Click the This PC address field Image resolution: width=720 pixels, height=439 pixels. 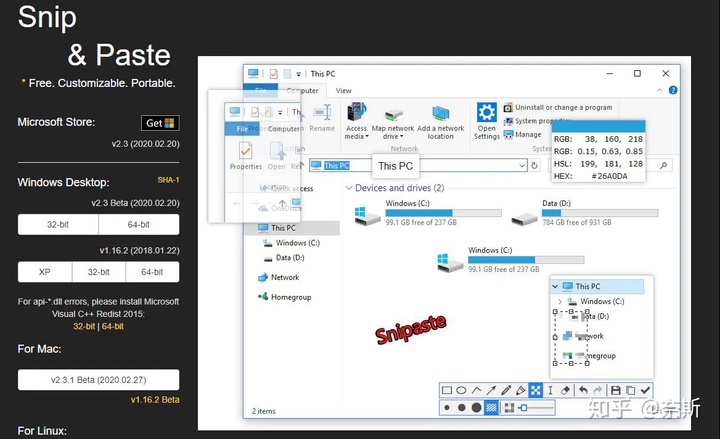pyautogui.click(x=418, y=165)
